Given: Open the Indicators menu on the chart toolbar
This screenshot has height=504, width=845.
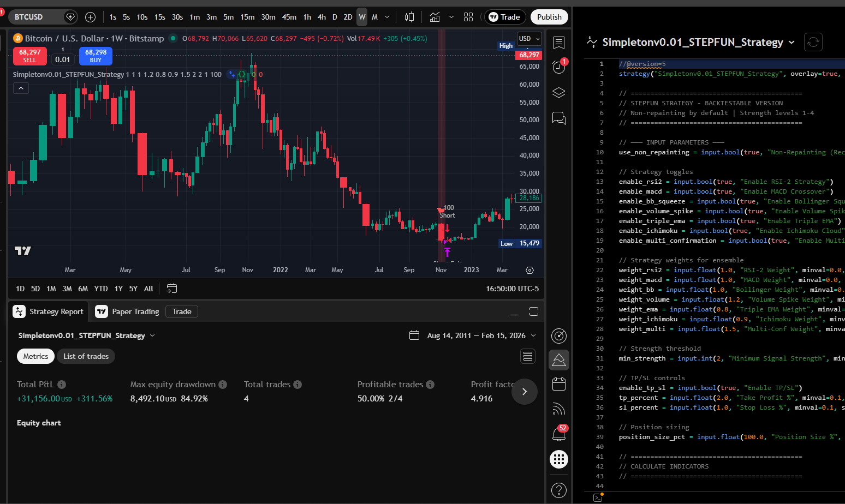Looking at the screenshot, I should (435, 17).
